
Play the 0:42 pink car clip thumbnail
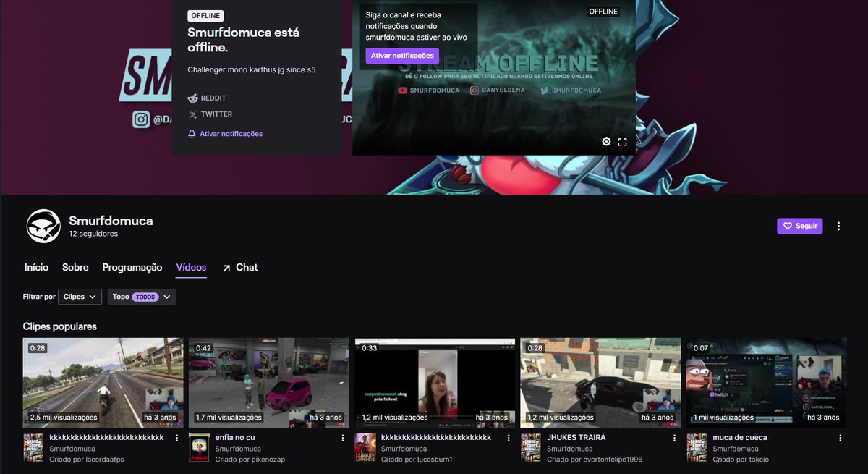coord(269,383)
